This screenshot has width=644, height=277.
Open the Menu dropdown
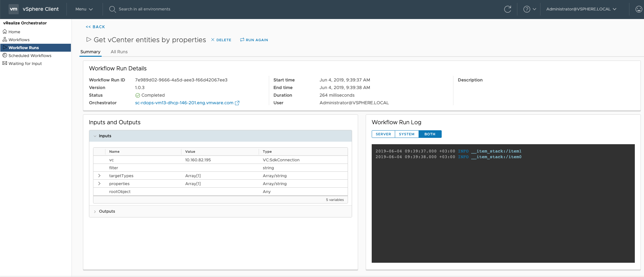[x=84, y=9]
